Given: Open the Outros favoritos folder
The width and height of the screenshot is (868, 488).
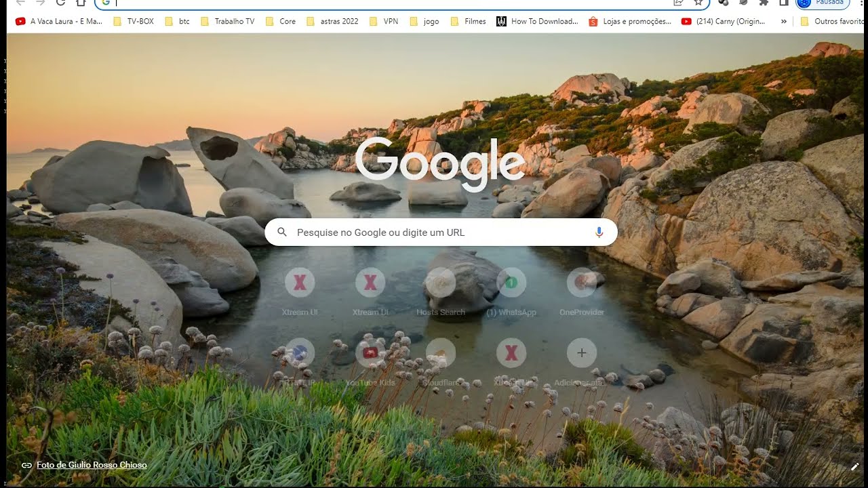Looking at the screenshot, I should pos(832,21).
